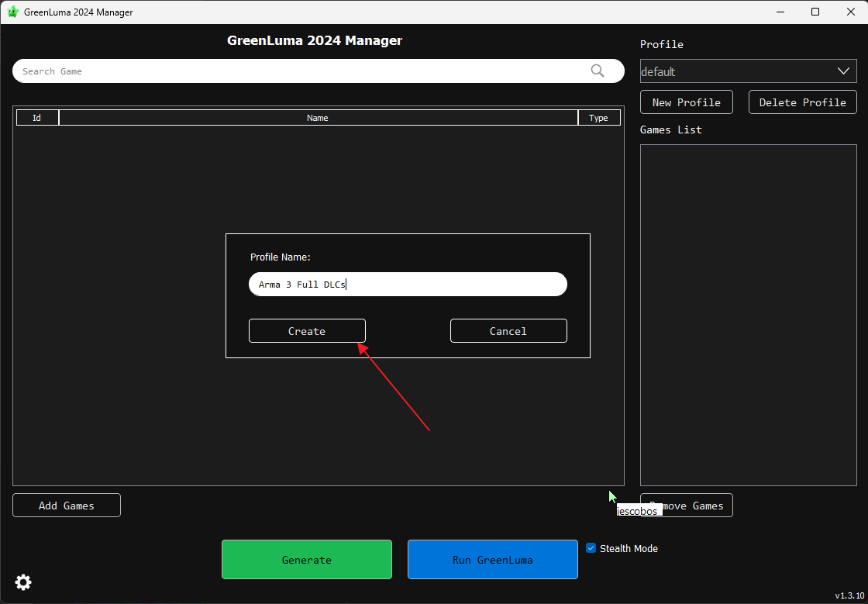Click the GreenLuma logo in title bar
This screenshot has height=604, width=868.
coord(12,12)
